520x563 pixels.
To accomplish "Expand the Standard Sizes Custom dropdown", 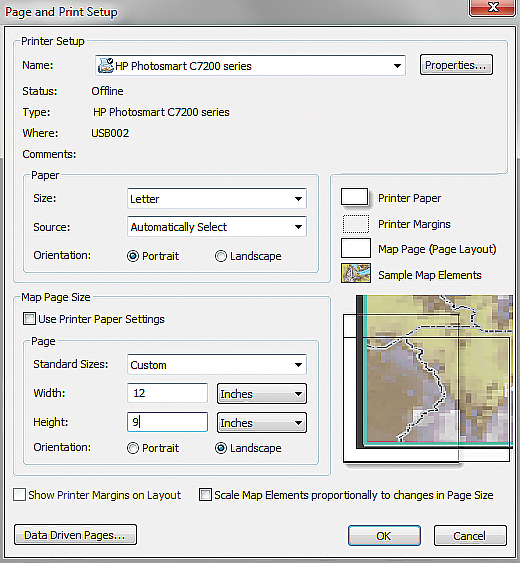I will coord(217,364).
